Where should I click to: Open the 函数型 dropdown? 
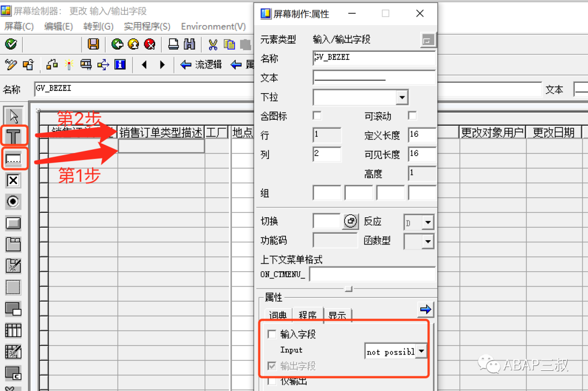(428, 242)
